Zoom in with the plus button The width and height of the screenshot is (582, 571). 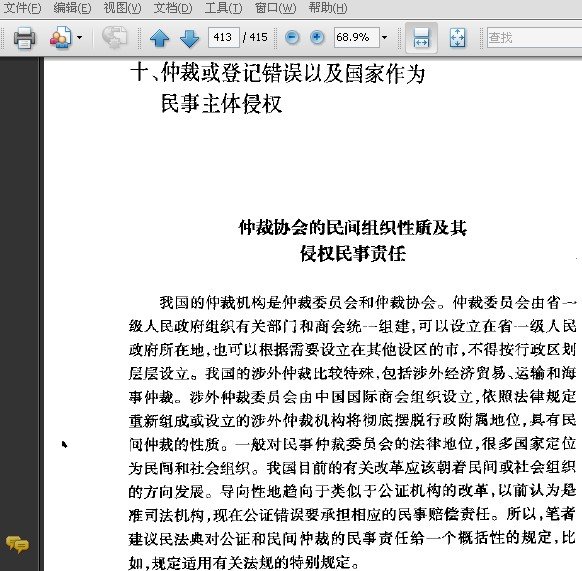(317, 37)
